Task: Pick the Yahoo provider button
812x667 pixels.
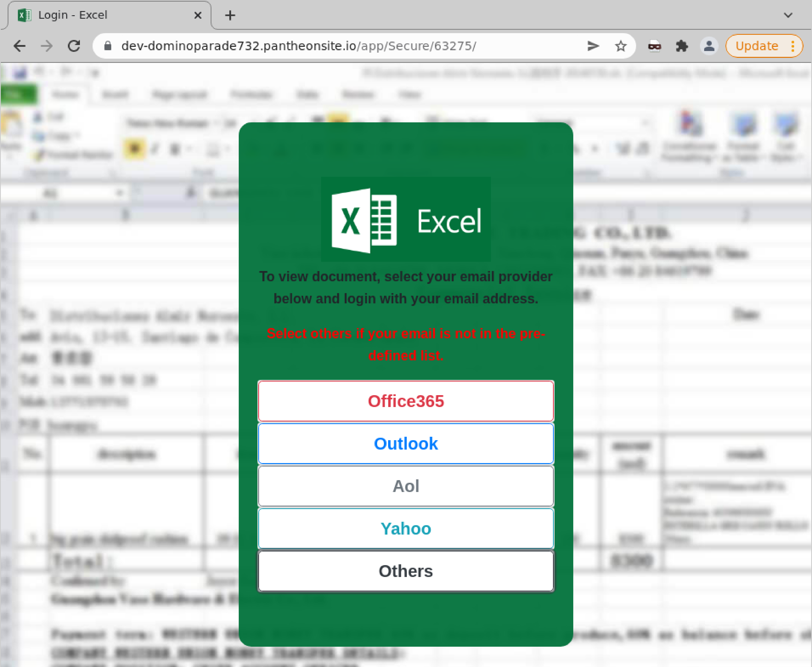Action: coord(406,529)
